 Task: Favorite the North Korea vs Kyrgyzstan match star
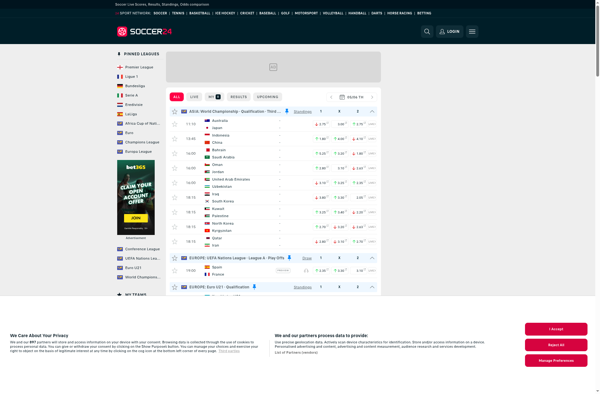click(174, 227)
